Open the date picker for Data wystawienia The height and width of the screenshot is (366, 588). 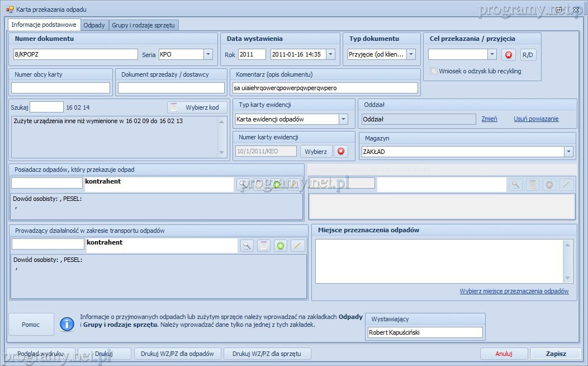tap(330, 54)
